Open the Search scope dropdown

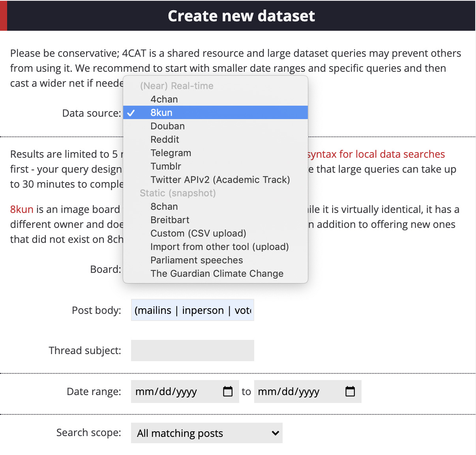207,433
